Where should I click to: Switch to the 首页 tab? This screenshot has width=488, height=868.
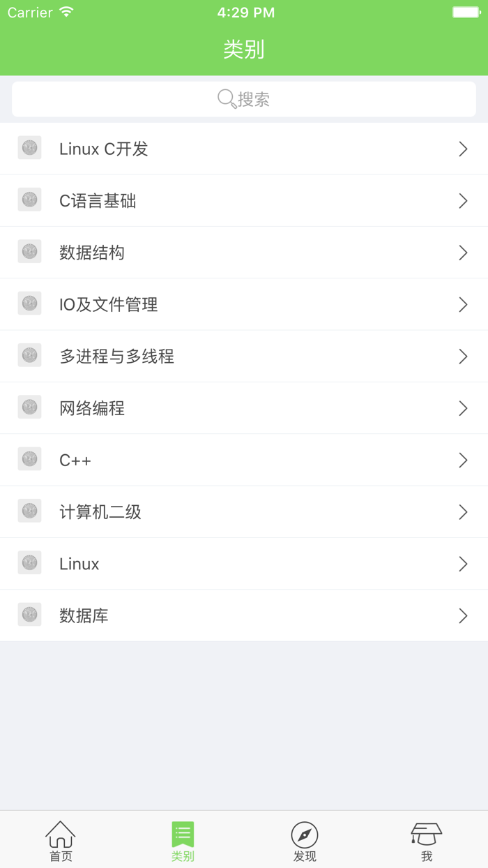click(61, 841)
